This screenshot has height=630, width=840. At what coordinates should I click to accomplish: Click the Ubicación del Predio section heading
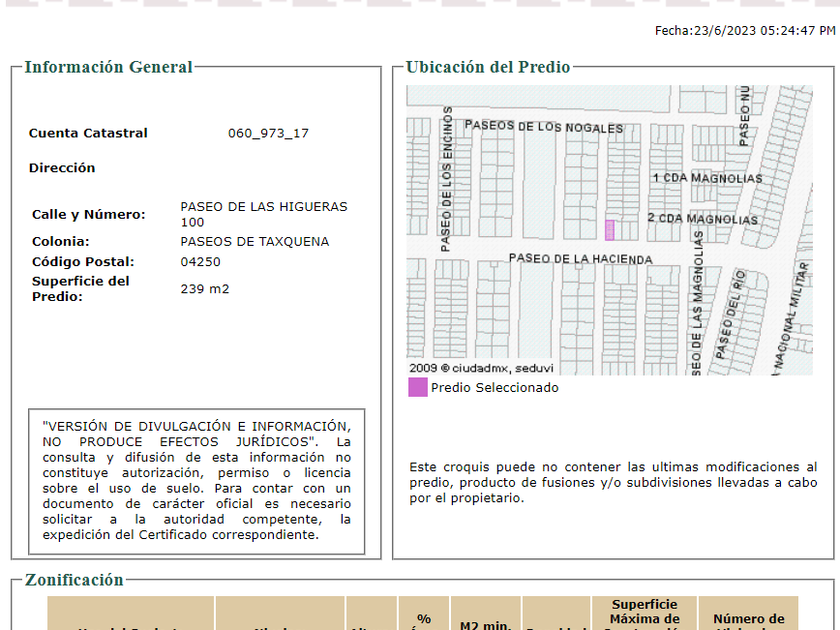488,67
